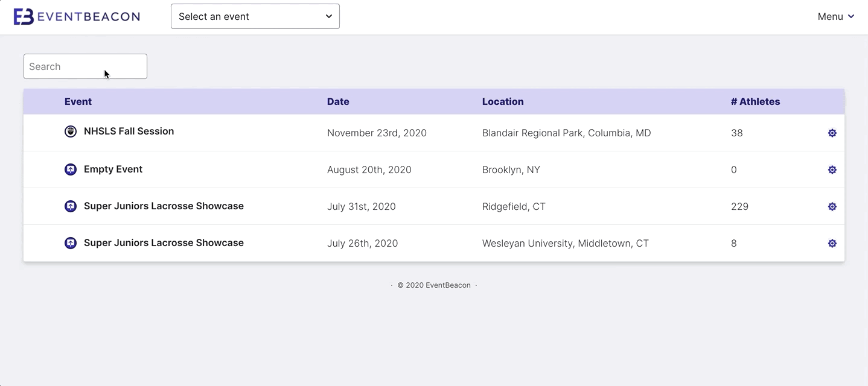The height and width of the screenshot is (386, 868).
Task: Open Super Juniors Lacrosse Showcase in Wesleyan row
Action: (x=164, y=243)
